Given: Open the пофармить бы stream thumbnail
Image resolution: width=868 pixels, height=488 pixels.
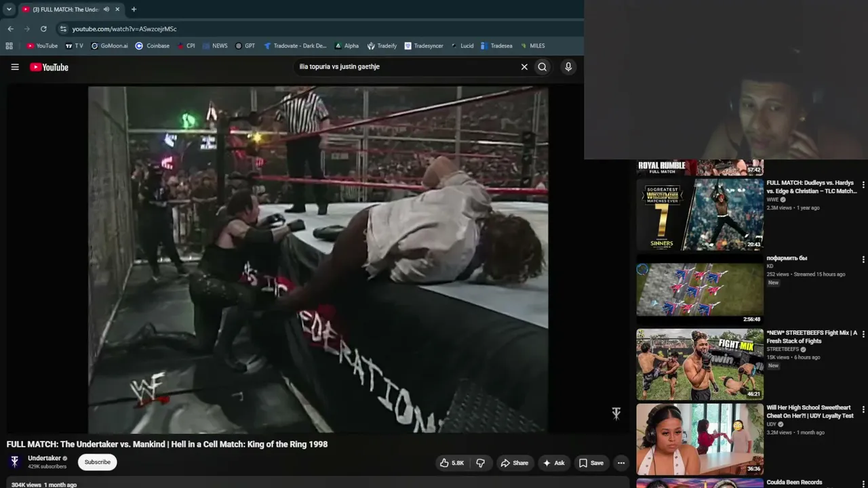Looking at the screenshot, I should (700, 289).
